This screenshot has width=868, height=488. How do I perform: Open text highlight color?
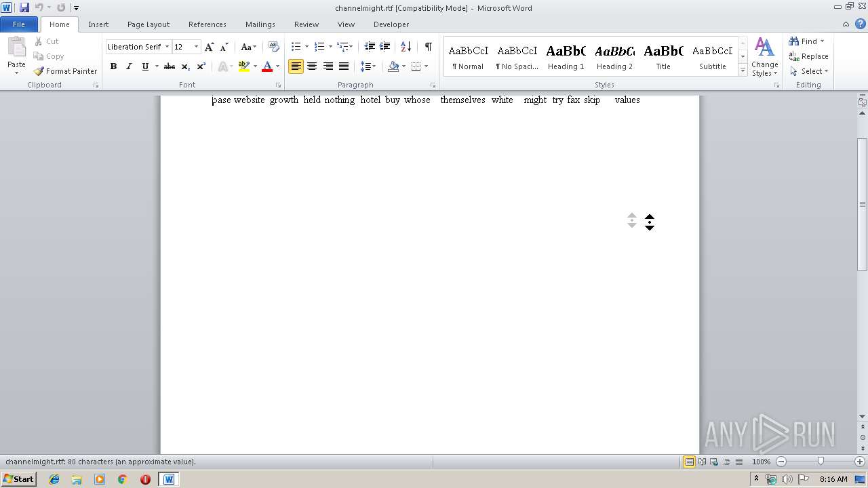(x=244, y=66)
